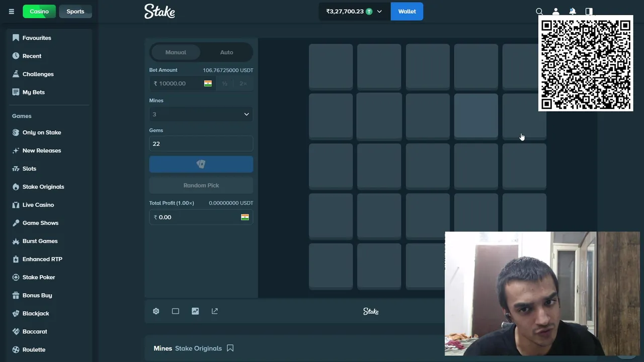Open Challenges page
644x362 pixels.
click(38, 74)
